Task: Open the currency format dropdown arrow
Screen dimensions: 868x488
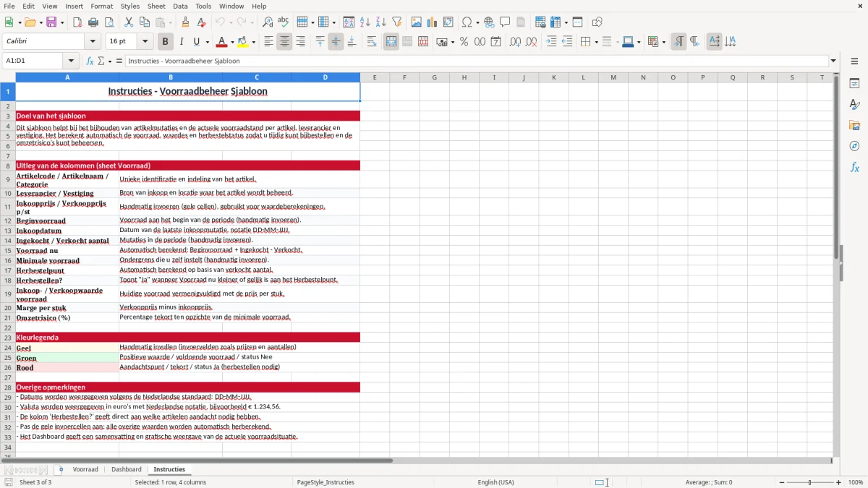Action: click(x=452, y=42)
